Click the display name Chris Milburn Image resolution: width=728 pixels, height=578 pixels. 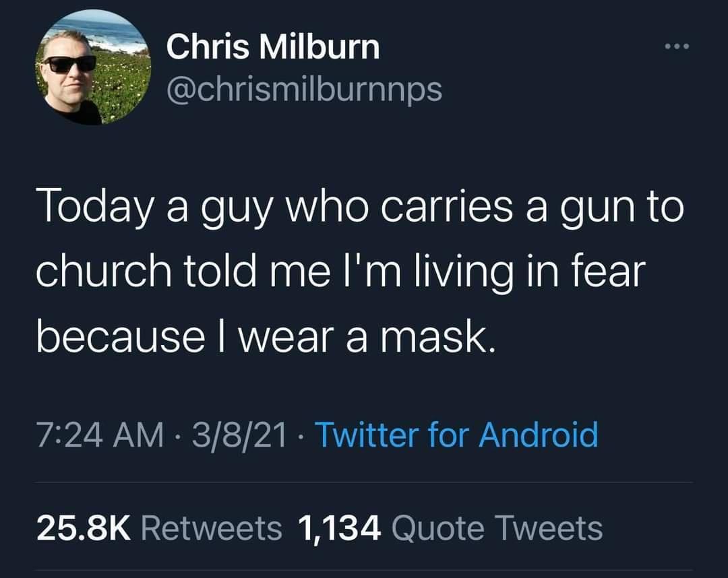273,46
